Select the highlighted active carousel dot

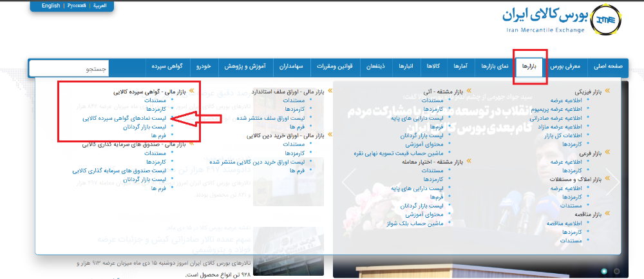604,271
